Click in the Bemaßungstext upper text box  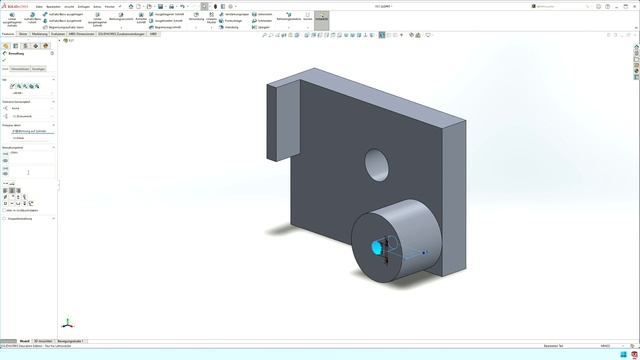click(x=32, y=157)
